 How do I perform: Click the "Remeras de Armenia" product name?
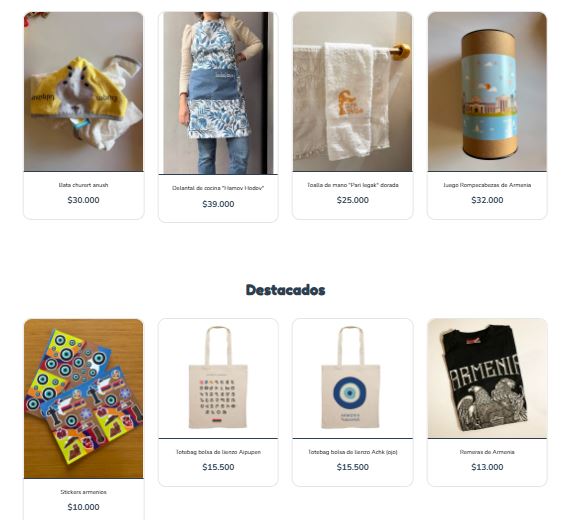(487, 452)
